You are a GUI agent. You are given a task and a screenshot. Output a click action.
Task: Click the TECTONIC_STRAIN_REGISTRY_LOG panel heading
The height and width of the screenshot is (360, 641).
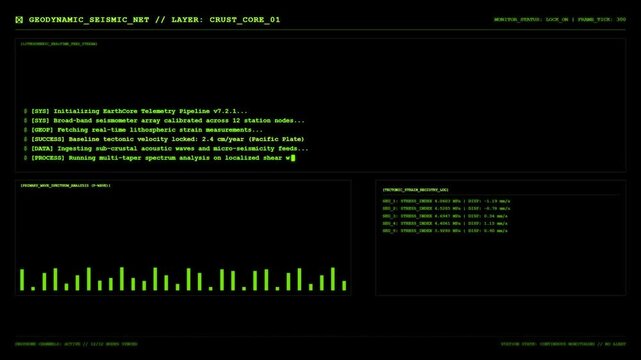point(415,190)
